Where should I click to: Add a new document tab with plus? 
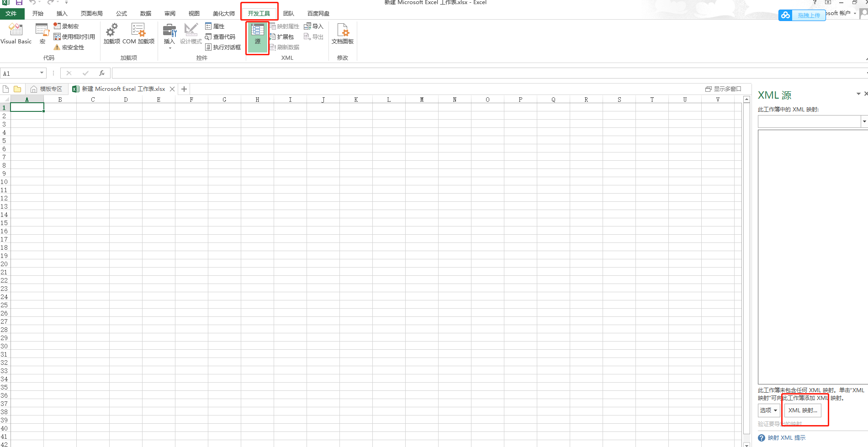[184, 89]
